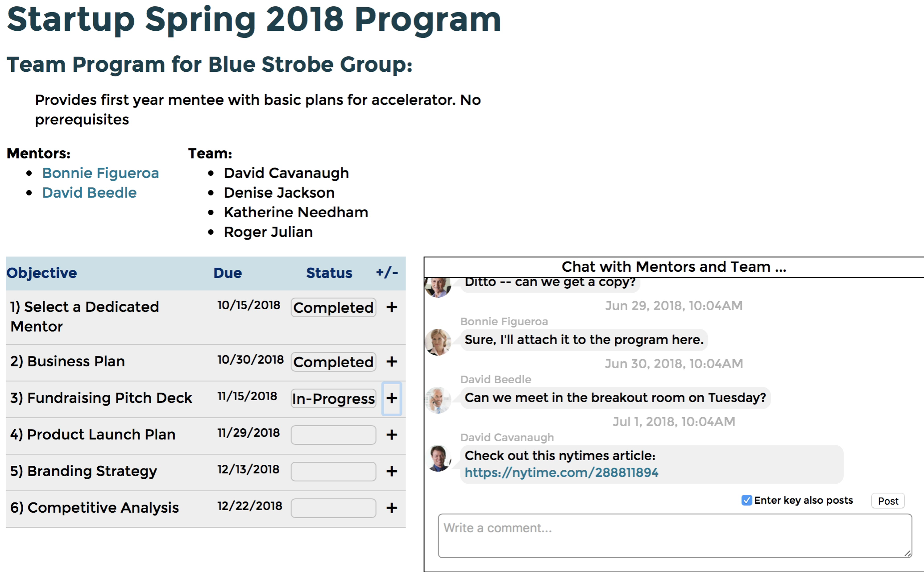Click Bonnie Figueroa's chat avatar photo
924x572 pixels.
coord(438,342)
